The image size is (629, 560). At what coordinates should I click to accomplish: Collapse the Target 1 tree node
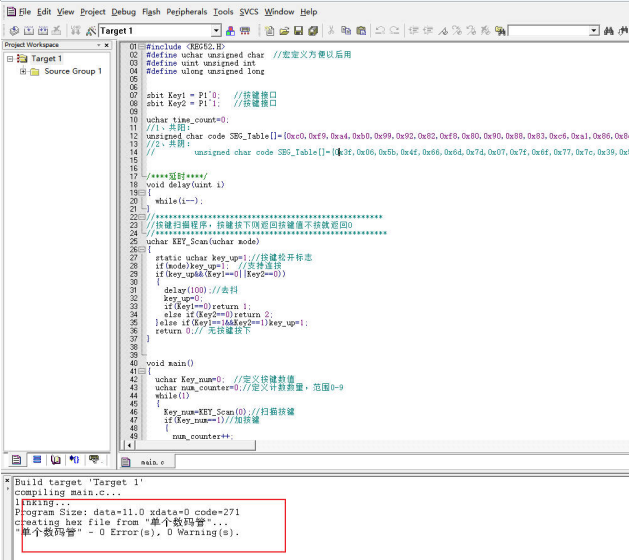11,59
